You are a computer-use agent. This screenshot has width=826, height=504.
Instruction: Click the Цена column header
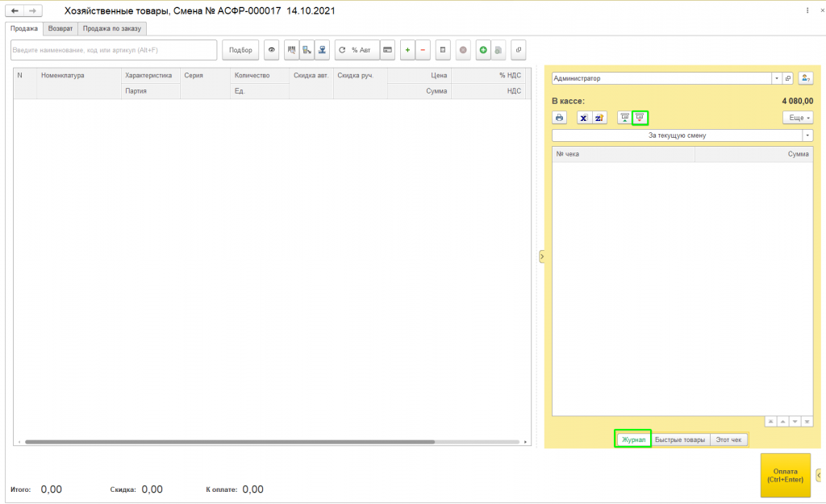(419, 75)
